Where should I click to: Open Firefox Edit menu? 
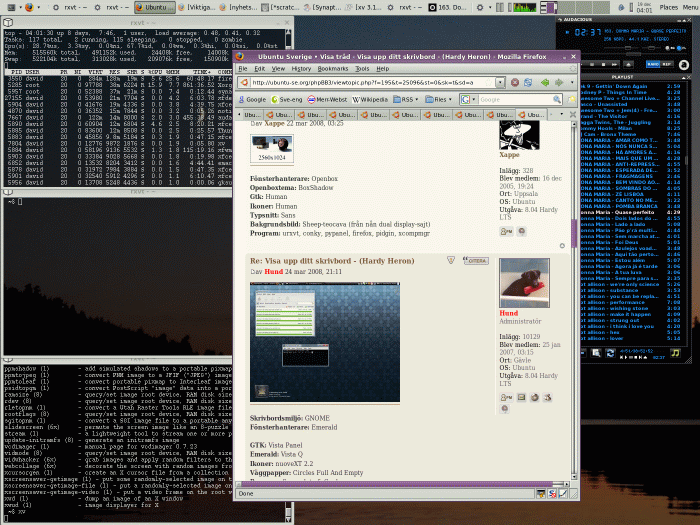click(259, 69)
